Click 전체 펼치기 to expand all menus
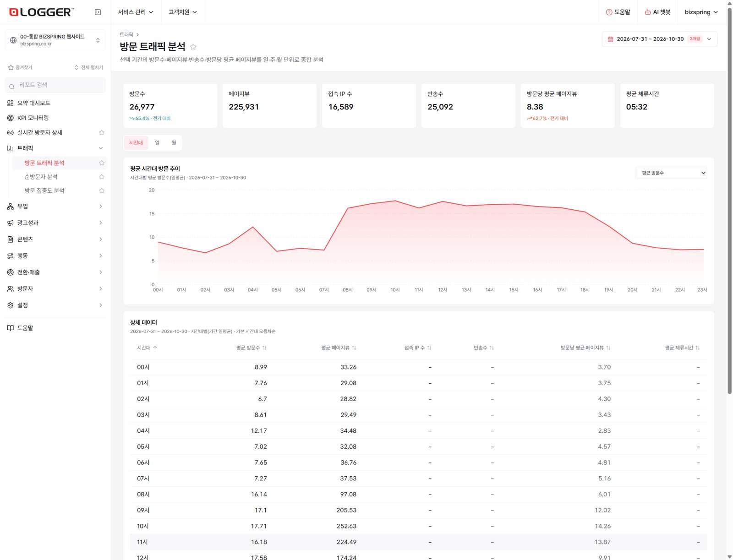The height and width of the screenshot is (560, 733). coord(89,68)
